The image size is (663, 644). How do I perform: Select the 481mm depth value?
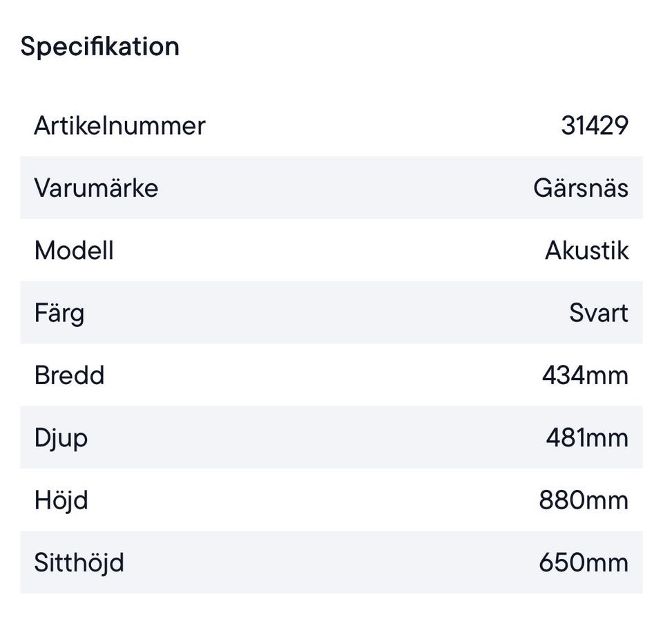(x=587, y=438)
